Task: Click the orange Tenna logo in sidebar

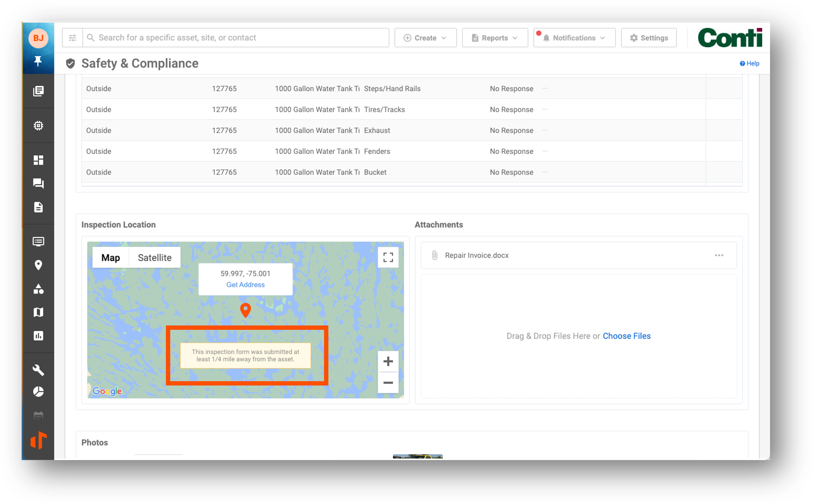Action: click(38, 440)
